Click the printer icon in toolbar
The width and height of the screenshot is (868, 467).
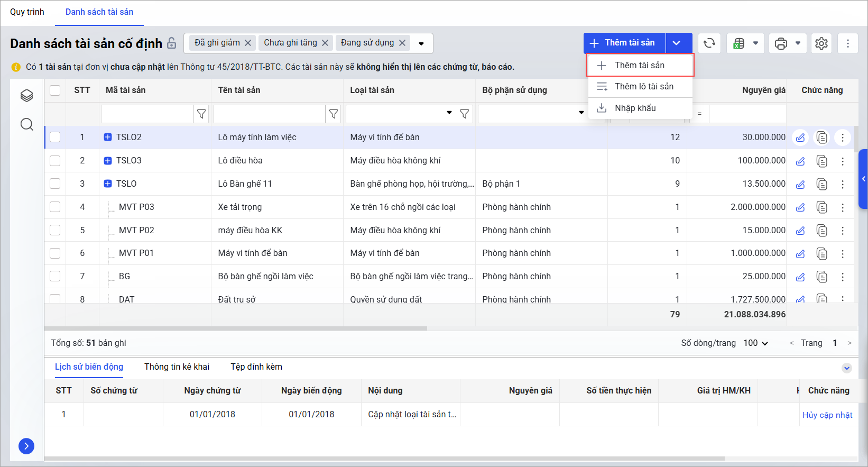pos(781,43)
